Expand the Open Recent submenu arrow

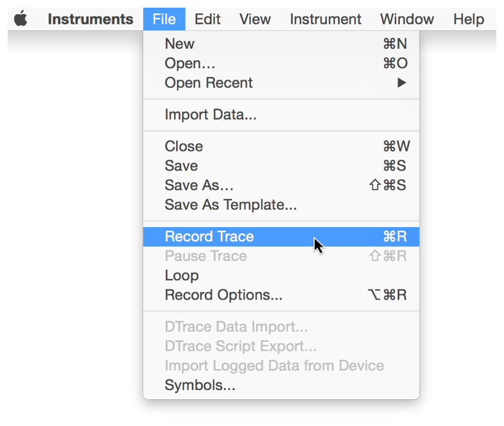(x=401, y=83)
